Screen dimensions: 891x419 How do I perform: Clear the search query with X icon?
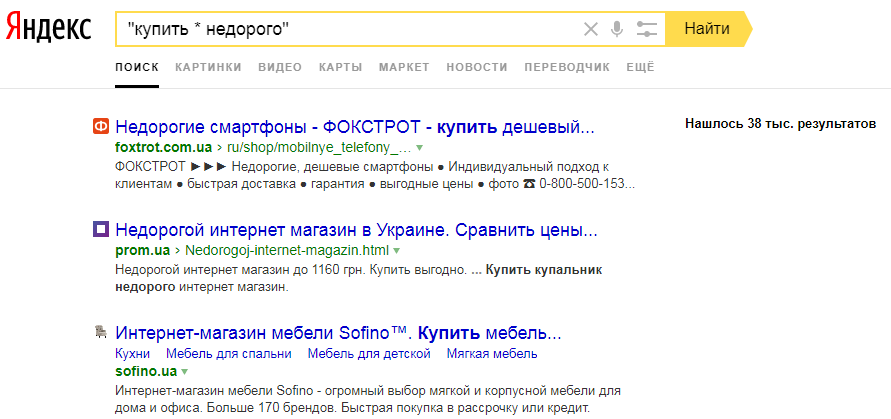[591, 29]
